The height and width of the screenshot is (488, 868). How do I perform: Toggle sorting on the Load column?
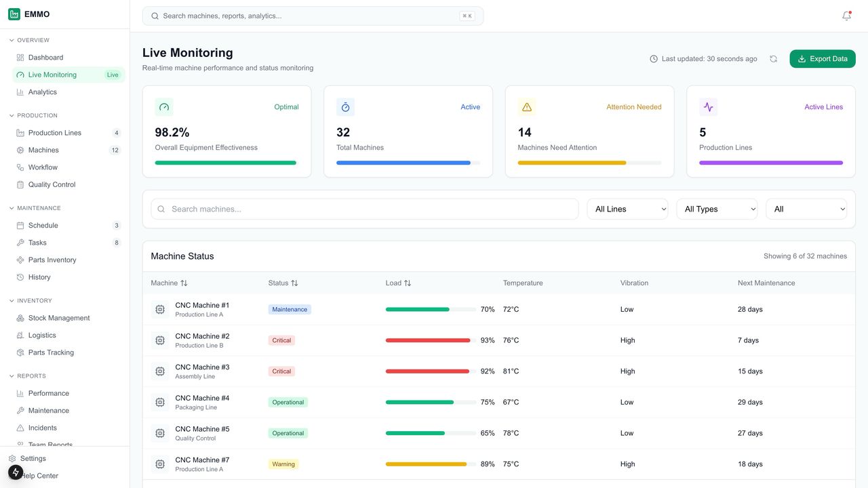[398, 283]
